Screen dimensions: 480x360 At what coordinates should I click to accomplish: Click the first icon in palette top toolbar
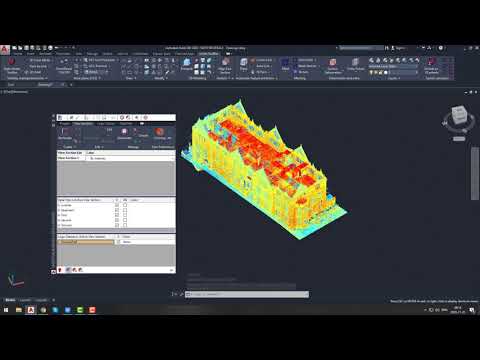click(60, 118)
